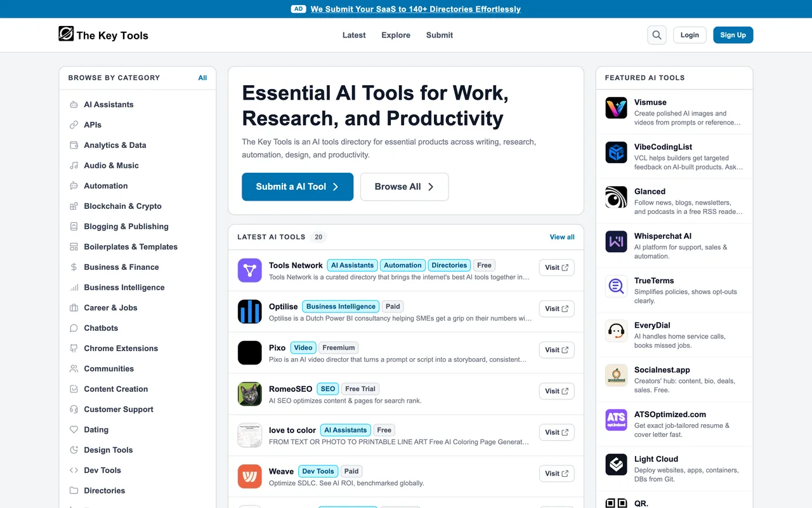The width and height of the screenshot is (812, 508).
Task: Open Visit button for Weave
Action: click(557, 474)
